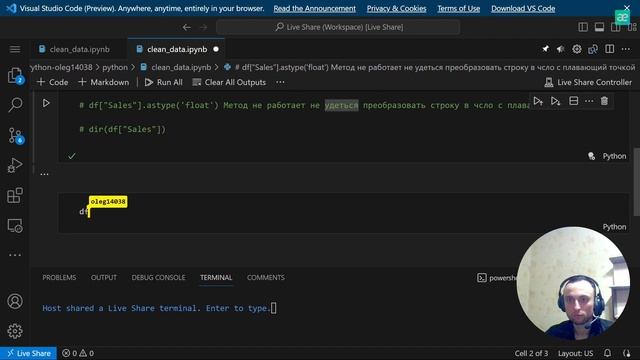
Task: Run All notebook cells
Action: point(164,82)
